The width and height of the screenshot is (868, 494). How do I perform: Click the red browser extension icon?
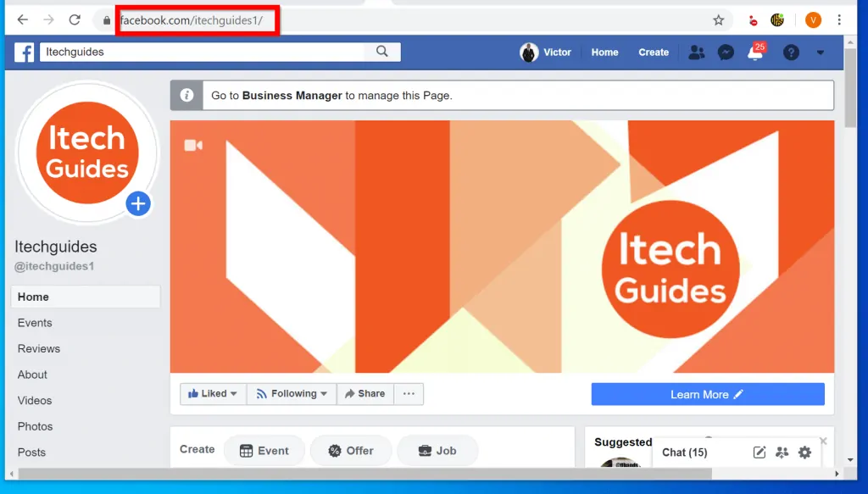click(753, 21)
